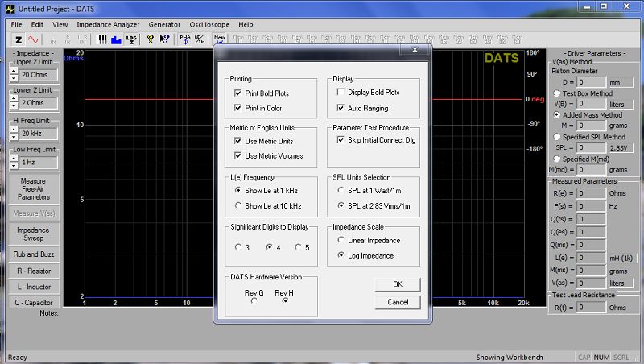
Task: Uncheck Print Bold Plots
Action: 237,93
